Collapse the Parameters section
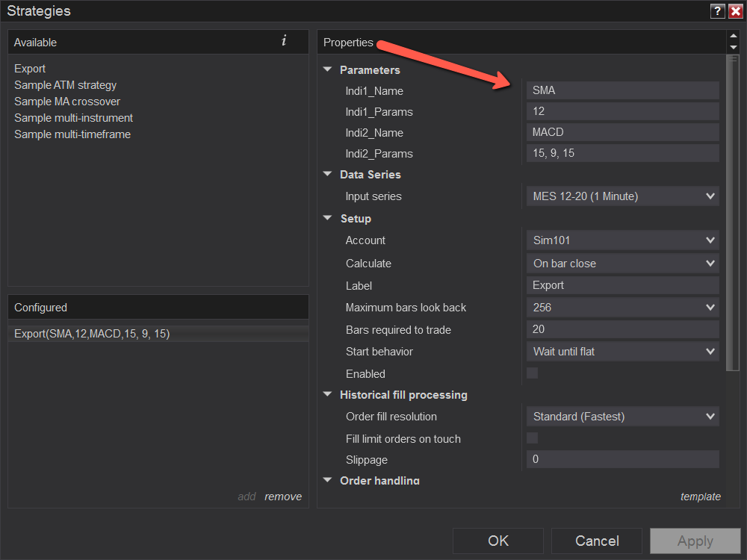This screenshot has height=560, width=747. click(327, 69)
